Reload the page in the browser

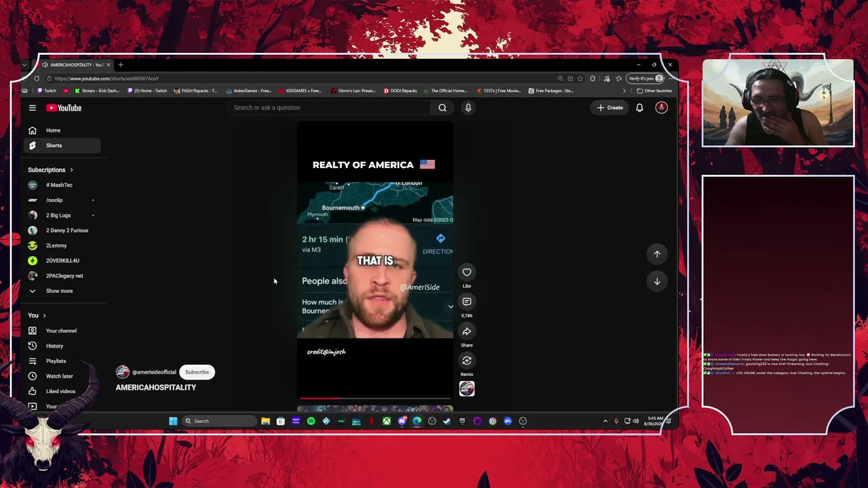[x=37, y=79]
